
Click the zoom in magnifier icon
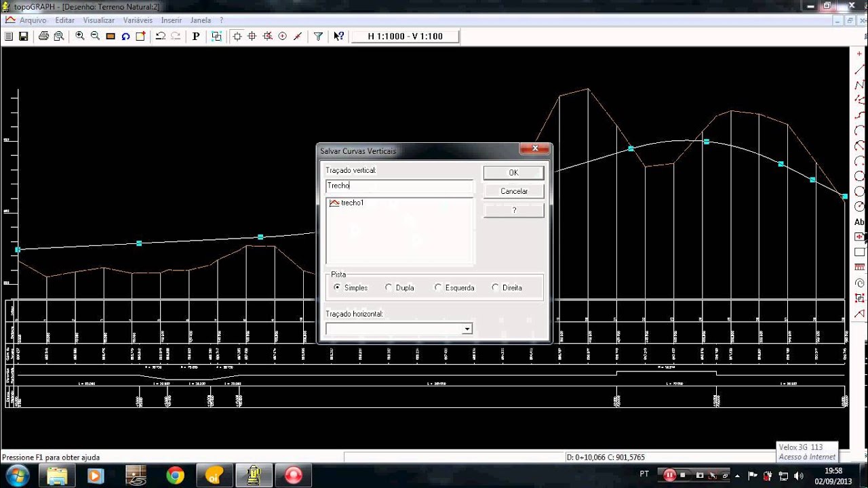pos(80,37)
